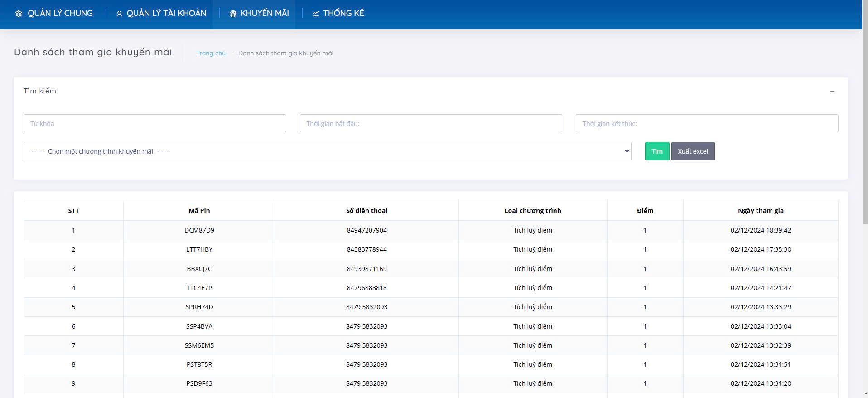
Task: Select pin code SSP4BVA
Action: click(x=199, y=326)
